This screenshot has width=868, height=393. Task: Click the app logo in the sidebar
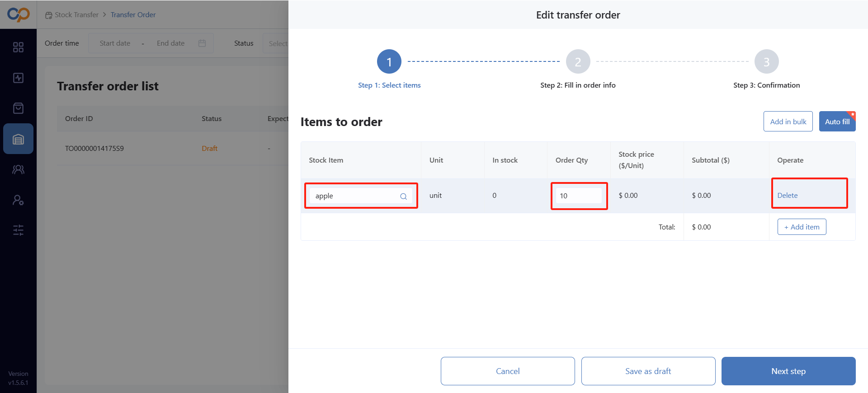point(18,14)
